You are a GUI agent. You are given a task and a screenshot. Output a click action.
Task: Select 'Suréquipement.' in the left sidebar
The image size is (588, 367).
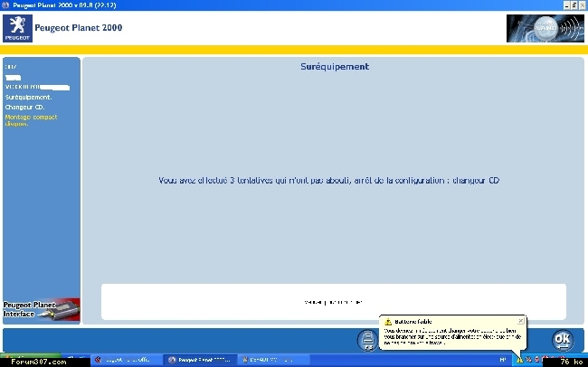click(x=28, y=97)
